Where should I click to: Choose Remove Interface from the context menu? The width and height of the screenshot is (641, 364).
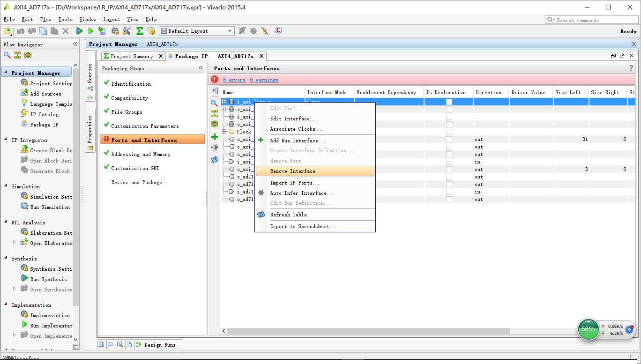coord(315,171)
